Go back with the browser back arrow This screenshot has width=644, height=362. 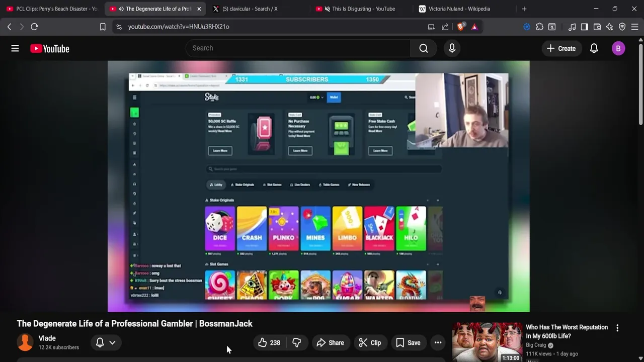[9, 27]
